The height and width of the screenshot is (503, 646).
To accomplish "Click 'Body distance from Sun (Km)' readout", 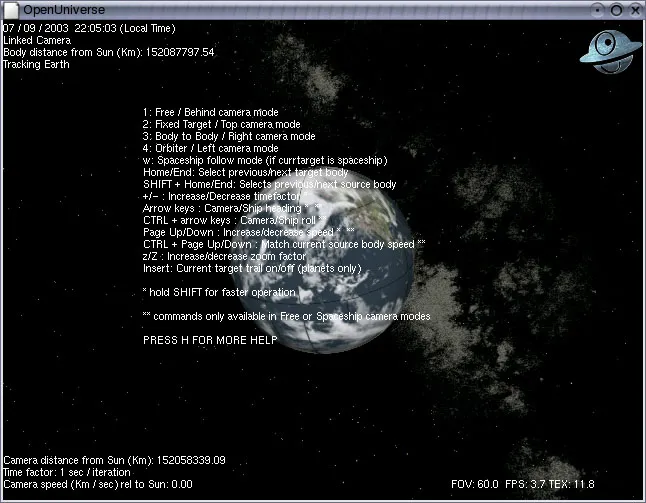I will click(x=108, y=52).
